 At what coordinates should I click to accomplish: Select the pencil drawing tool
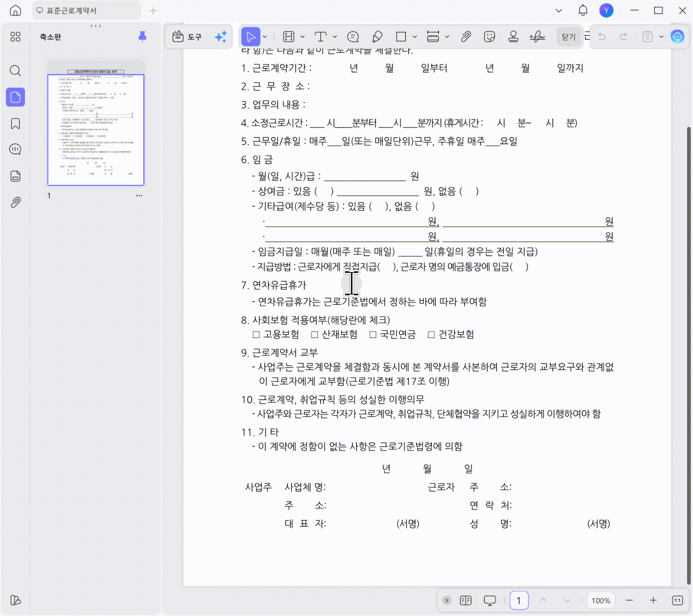pos(377,37)
